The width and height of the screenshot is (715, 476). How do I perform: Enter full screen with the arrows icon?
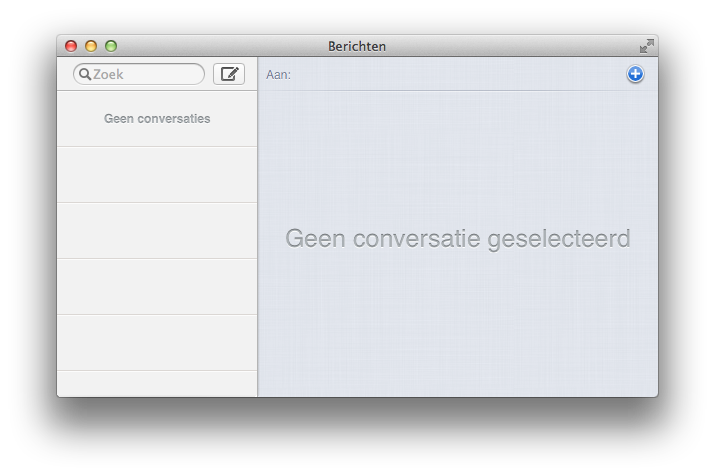pos(646,45)
